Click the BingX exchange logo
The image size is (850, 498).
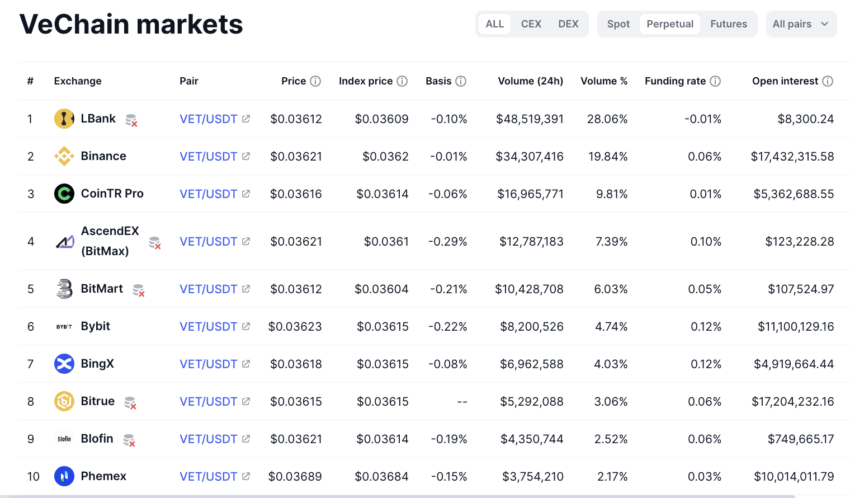[x=64, y=364]
